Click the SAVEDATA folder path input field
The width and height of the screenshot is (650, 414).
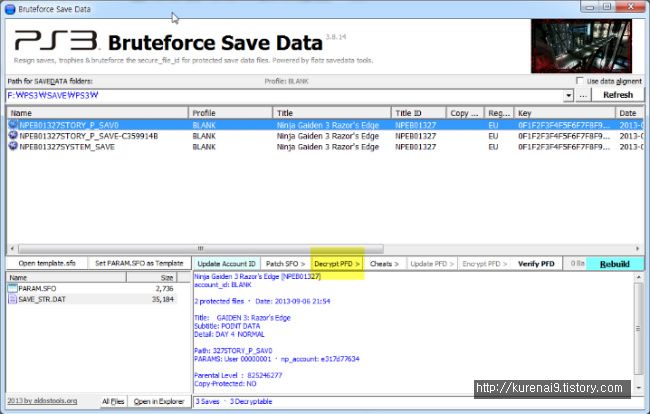coord(285,96)
